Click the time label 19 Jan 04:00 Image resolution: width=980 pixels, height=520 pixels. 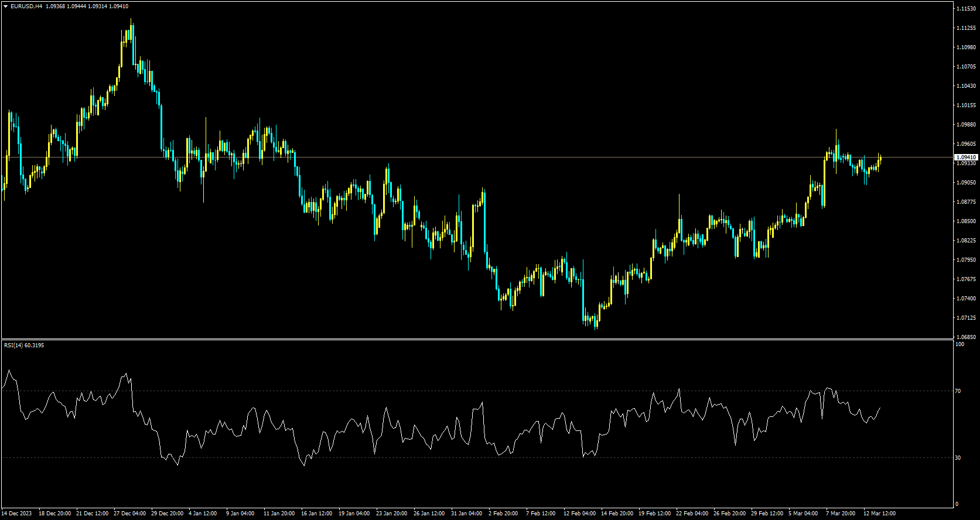click(x=354, y=514)
